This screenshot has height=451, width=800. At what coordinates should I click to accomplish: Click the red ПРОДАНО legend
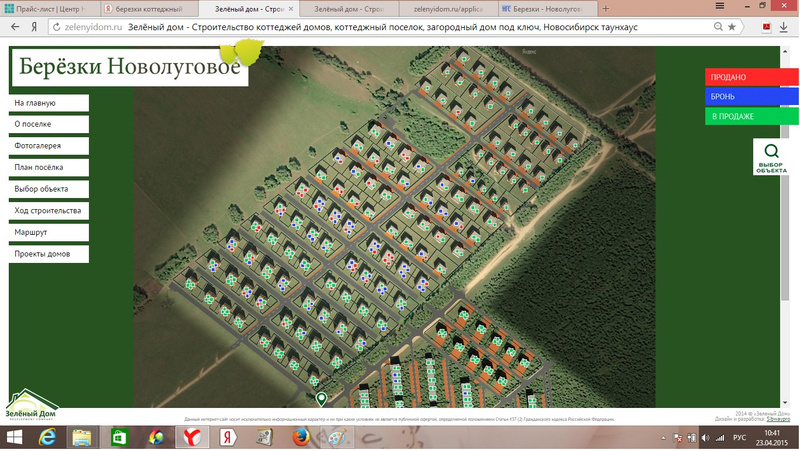[752, 77]
